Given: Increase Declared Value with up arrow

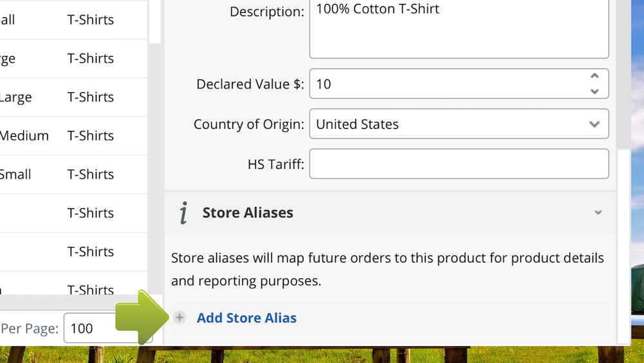Looking at the screenshot, I should point(594,76).
